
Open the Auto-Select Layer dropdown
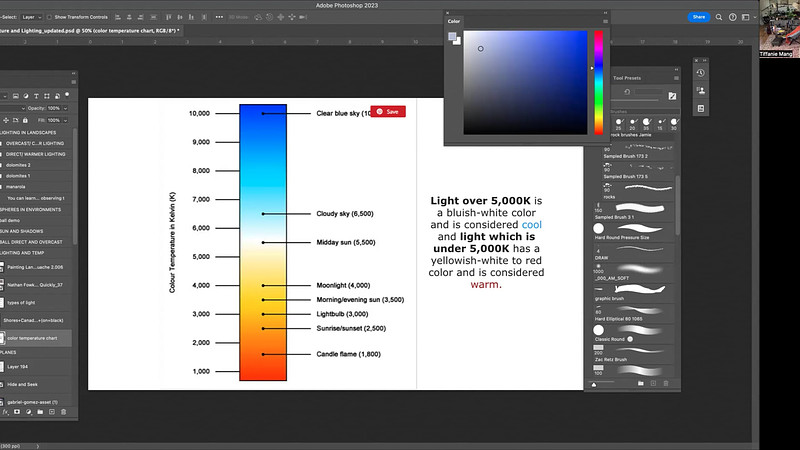point(32,17)
